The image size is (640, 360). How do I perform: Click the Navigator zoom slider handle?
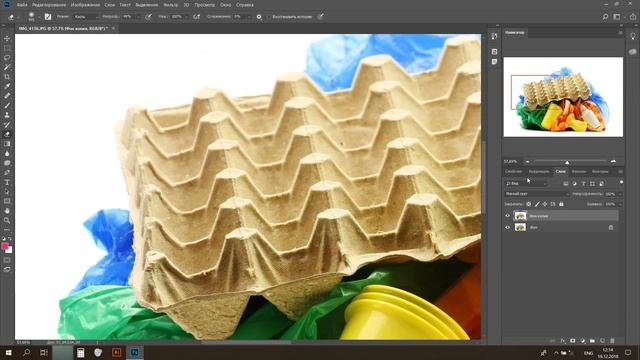click(x=567, y=162)
